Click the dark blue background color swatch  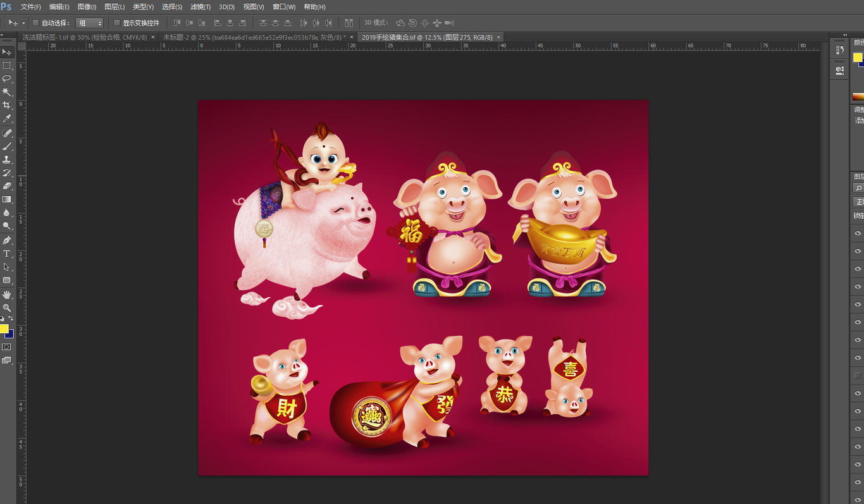point(10,335)
